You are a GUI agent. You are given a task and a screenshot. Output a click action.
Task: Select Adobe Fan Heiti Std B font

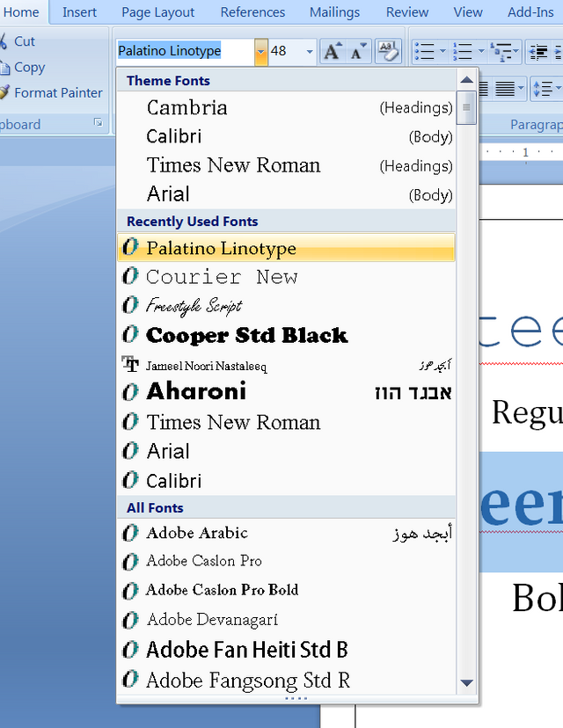[x=286, y=650]
